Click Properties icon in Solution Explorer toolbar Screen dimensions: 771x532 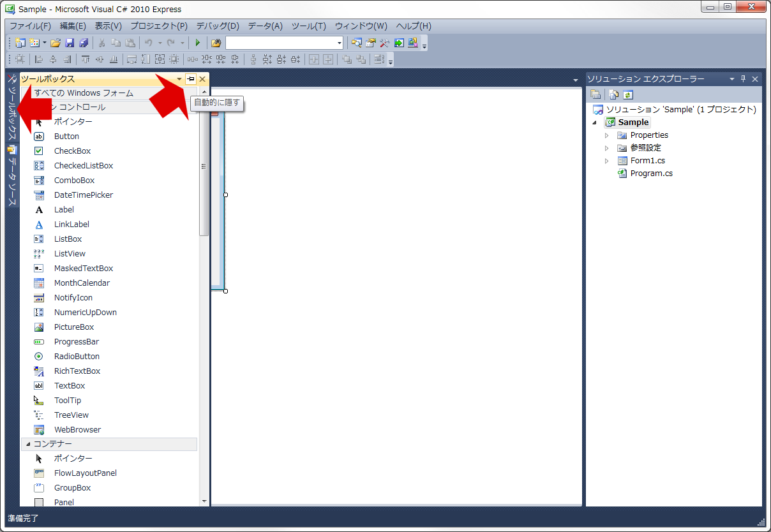tap(595, 94)
